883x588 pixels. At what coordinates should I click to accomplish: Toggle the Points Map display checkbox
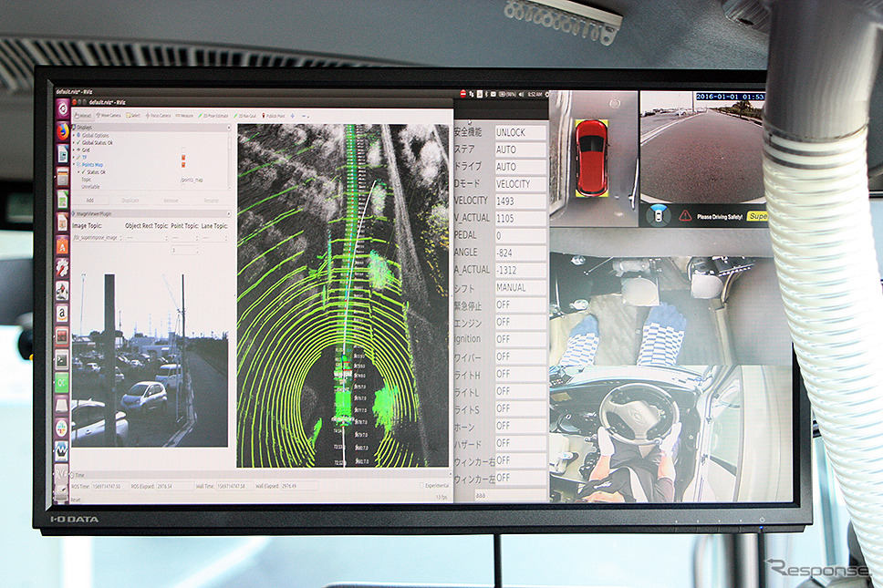click(x=183, y=164)
